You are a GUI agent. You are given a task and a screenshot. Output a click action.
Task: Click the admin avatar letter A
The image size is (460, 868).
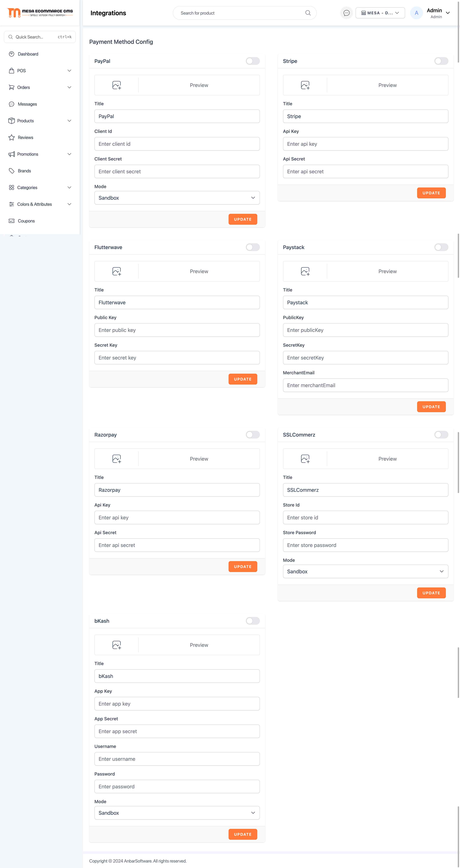(x=416, y=13)
